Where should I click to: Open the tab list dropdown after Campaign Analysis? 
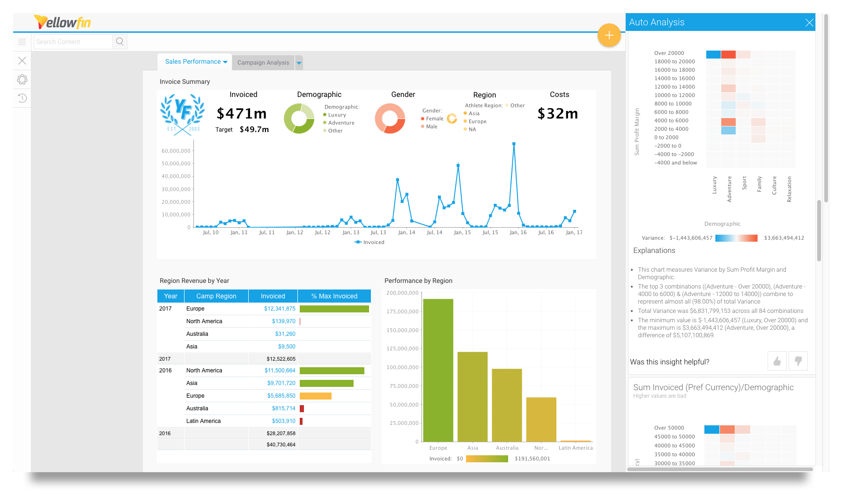pos(299,63)
